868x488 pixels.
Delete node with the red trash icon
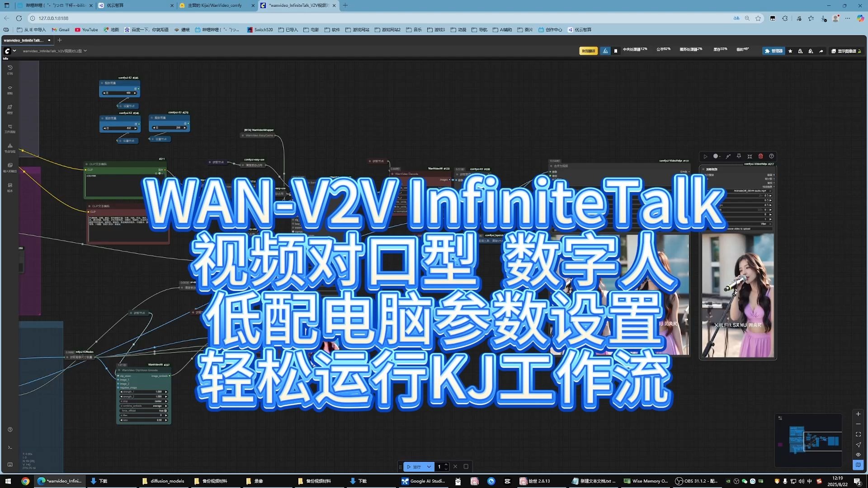coord(760,156)
